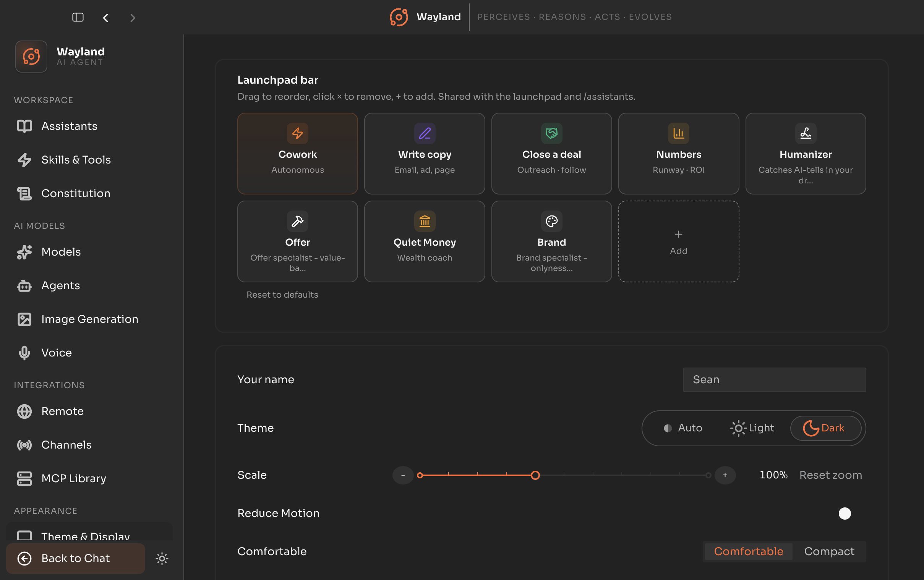Decrease scale with the minus button
Image resolution: width=924 pixels, height=580 pixels.
[x=403, y=475]
